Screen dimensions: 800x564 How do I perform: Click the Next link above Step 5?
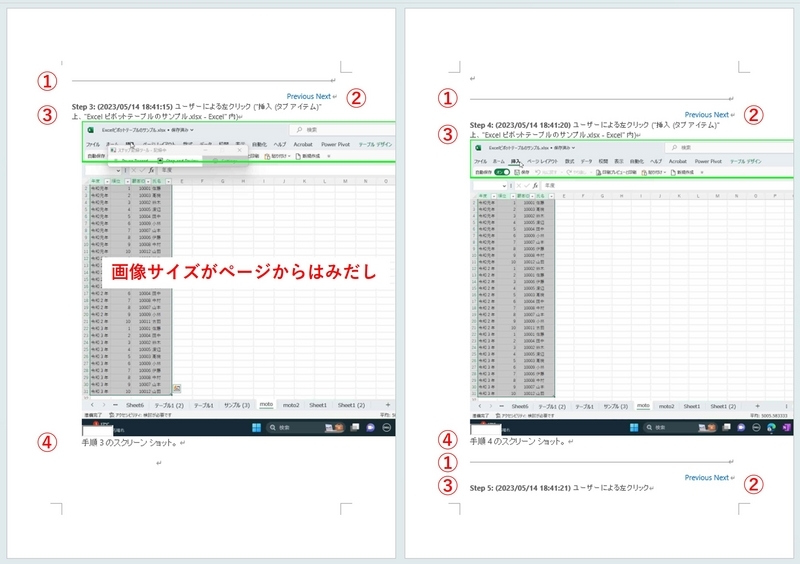(721, 477)
